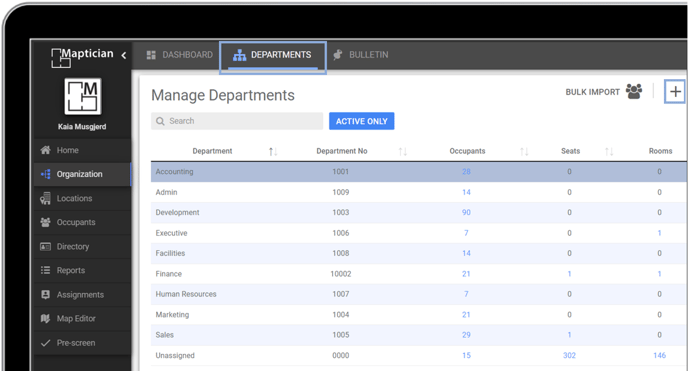Sort by Seats column arrows
Screen dimensions: 688x371
point(609,151)
